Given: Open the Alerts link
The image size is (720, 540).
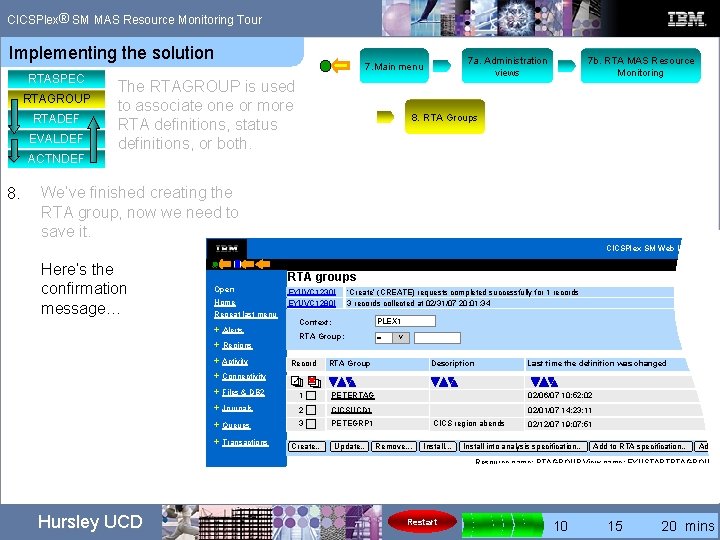Looking at the screenshot, I should [233, 330].
